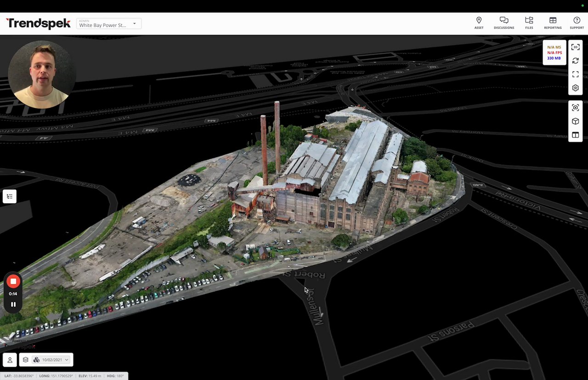The height and width of the screenshot is (380, 588).
Task: Stop the screen recording
Action: pyautogui.click(x=13, y=281)
